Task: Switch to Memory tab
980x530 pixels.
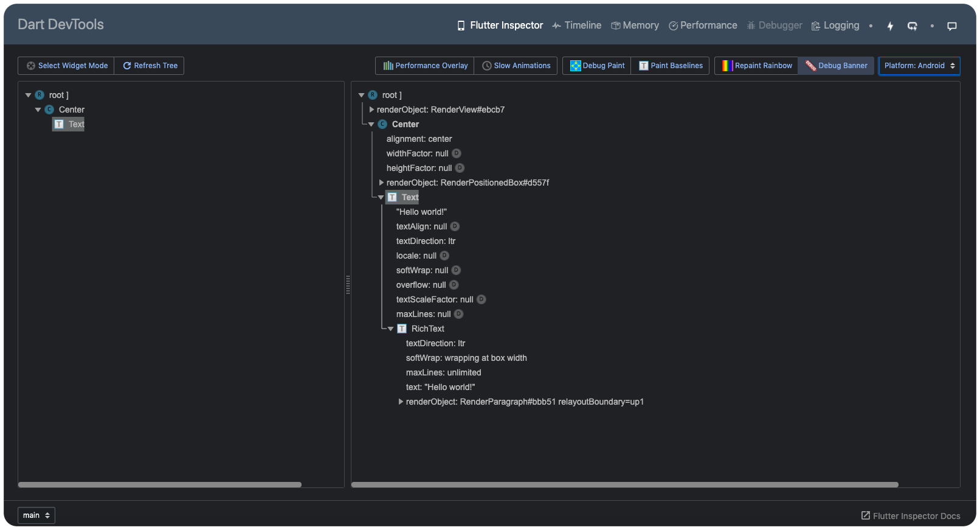Action: [635, 26]
